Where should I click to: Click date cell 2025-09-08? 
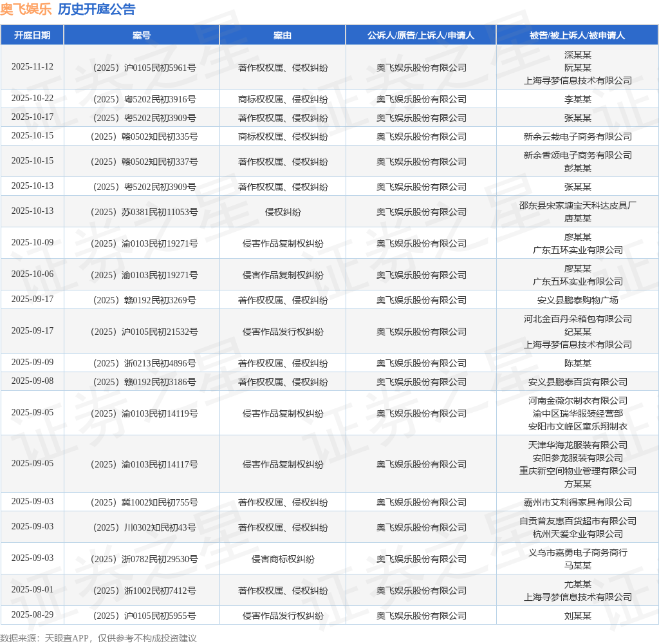click(32, 381)
